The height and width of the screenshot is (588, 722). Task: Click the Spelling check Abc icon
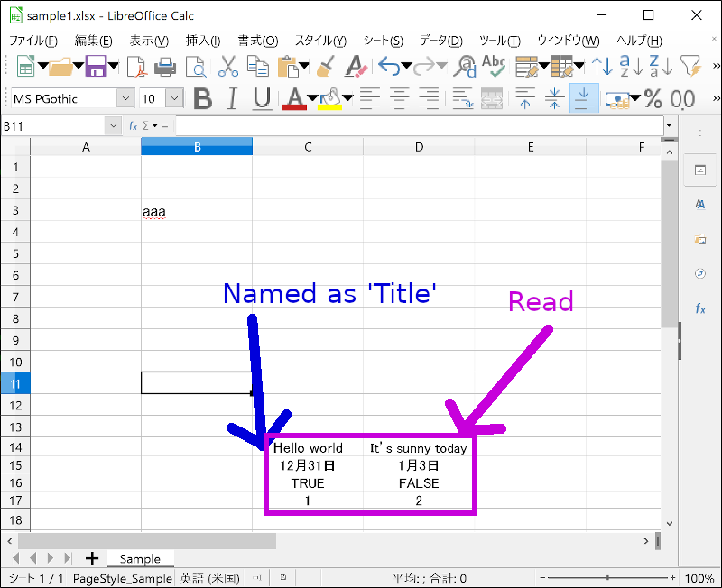pyautogui.click(x=492, y=67)
